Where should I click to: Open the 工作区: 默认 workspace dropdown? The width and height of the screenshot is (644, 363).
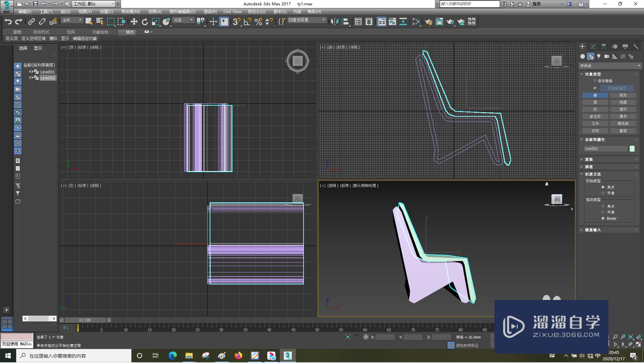tap(94, 4)
